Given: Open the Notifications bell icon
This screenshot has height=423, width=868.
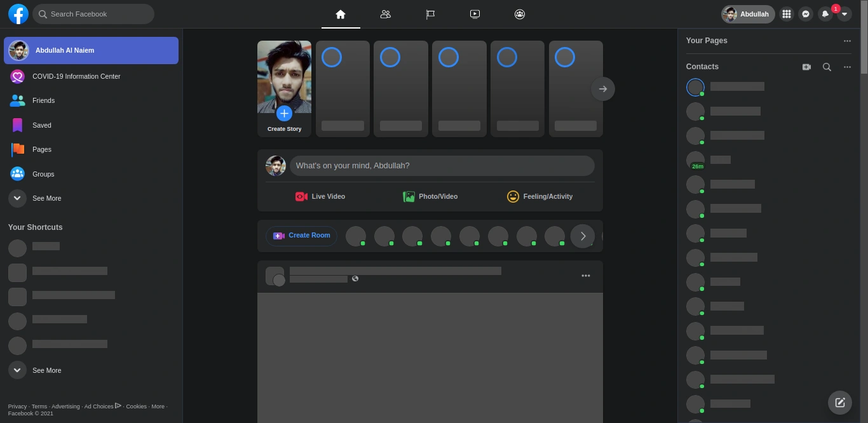Looking at the screenshot, I should click(825, 14).
